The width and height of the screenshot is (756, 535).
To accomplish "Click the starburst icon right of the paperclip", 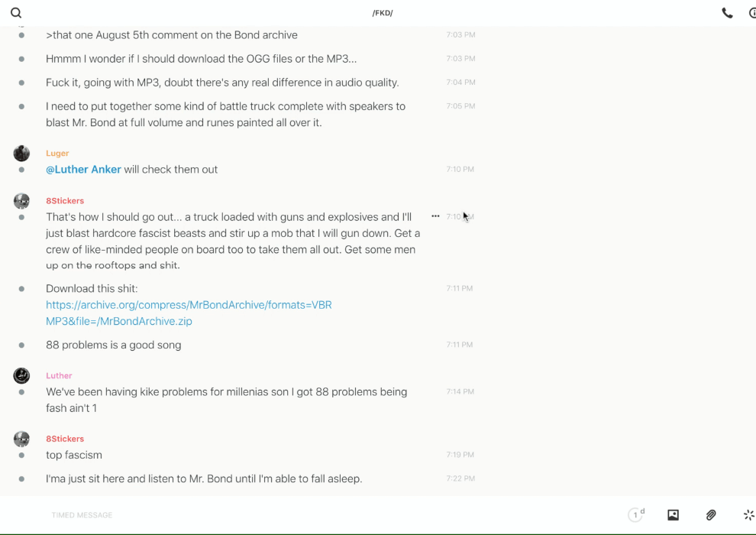I will (748, 515).
